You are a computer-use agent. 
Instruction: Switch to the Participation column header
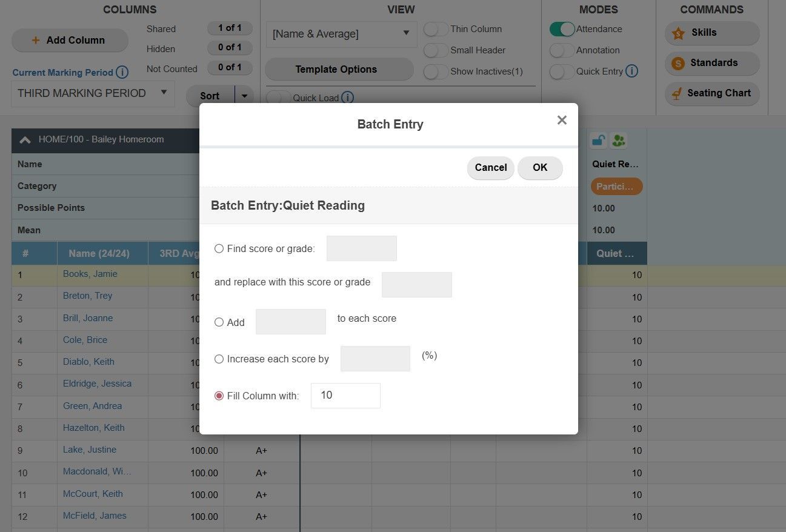click(616, 187)
